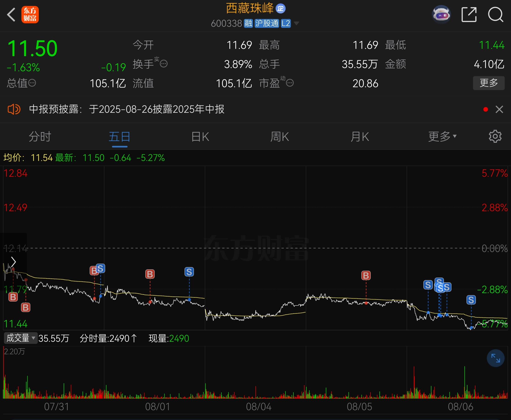This screenshot has height=420, width=511.
Task: Tap the speaker announcement icon
Action: [14, 109]
